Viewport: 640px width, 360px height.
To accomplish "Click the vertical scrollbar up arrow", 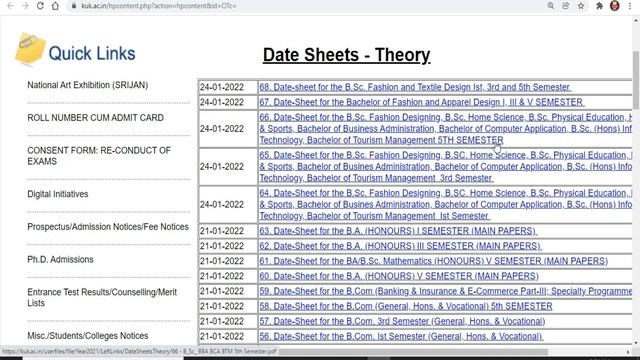I will point(636,20).
